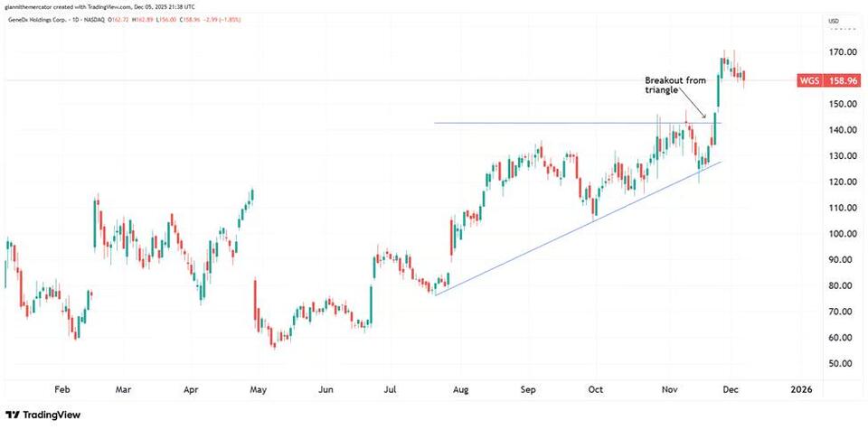Select the 1D interval in chart header
The image size is (868, 429).
pos(79,21)
